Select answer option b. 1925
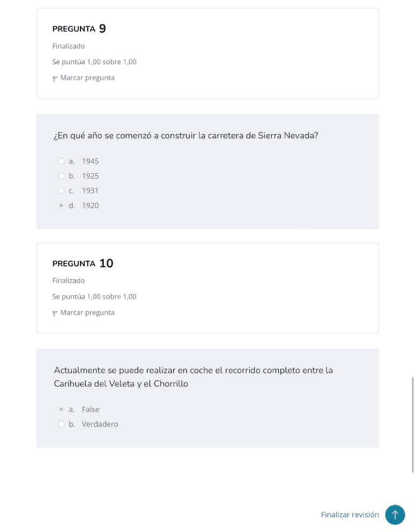 click(x=61, y=176)
